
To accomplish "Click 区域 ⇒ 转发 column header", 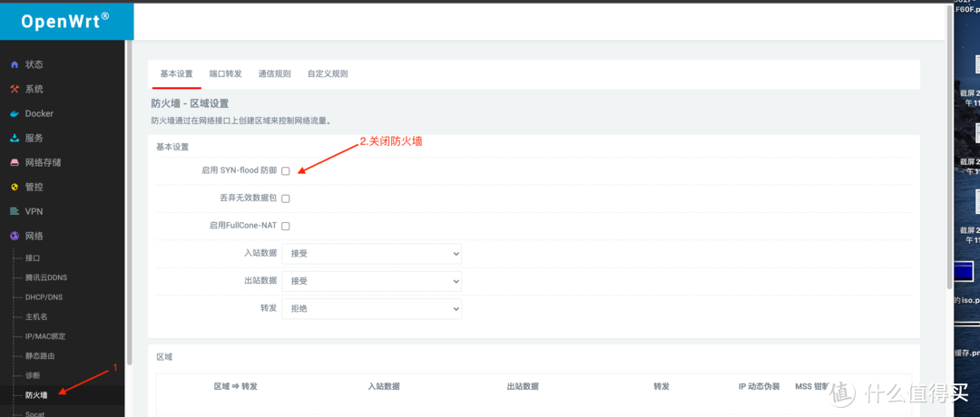I will pyautogui.click(x=236, y=386).
